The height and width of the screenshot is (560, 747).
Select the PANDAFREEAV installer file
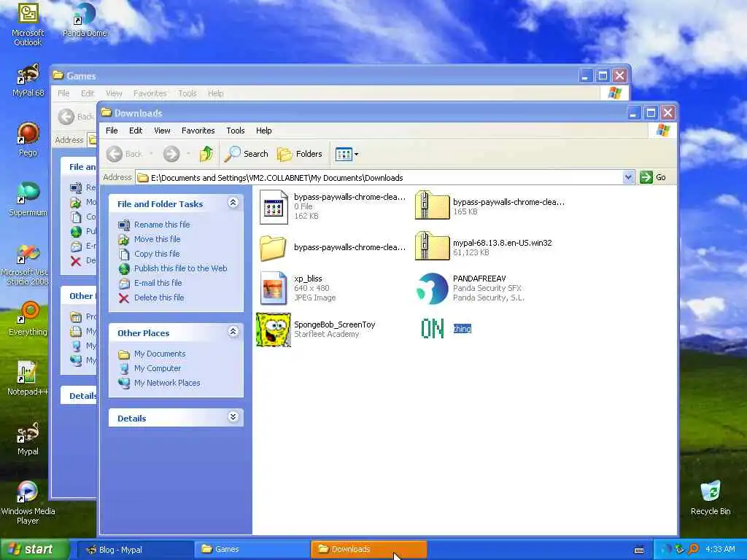point(470,287)
